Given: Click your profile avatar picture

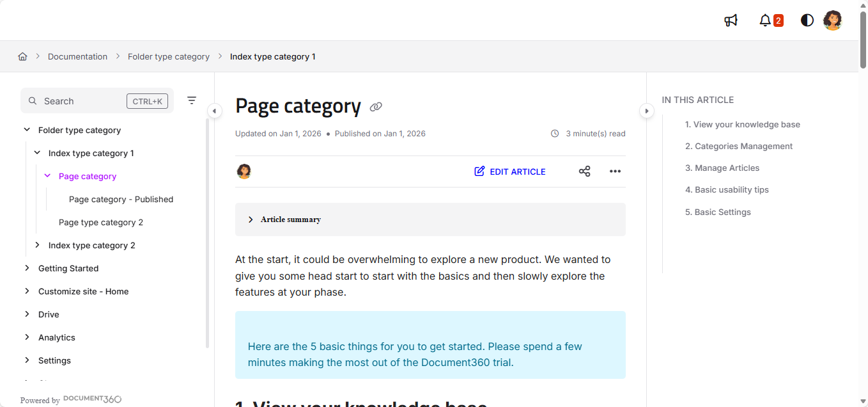Looking at the screenshot, I should [833, 20].
